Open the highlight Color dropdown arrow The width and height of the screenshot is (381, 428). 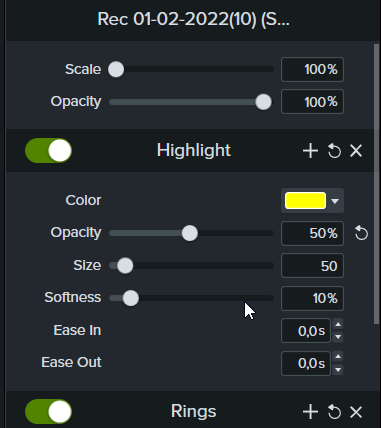point(335,201)
